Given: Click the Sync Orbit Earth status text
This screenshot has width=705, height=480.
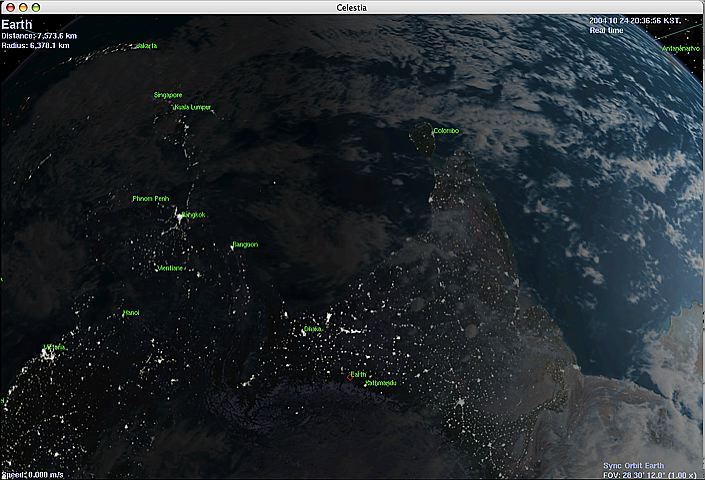Looking at the screenshot, I should tap(633, 466).
